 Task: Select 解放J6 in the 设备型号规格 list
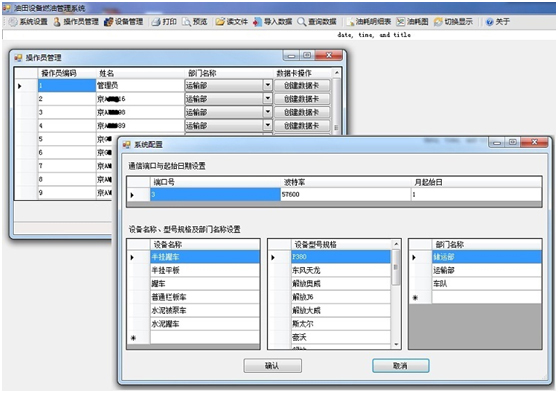click(x=341, y=297)
